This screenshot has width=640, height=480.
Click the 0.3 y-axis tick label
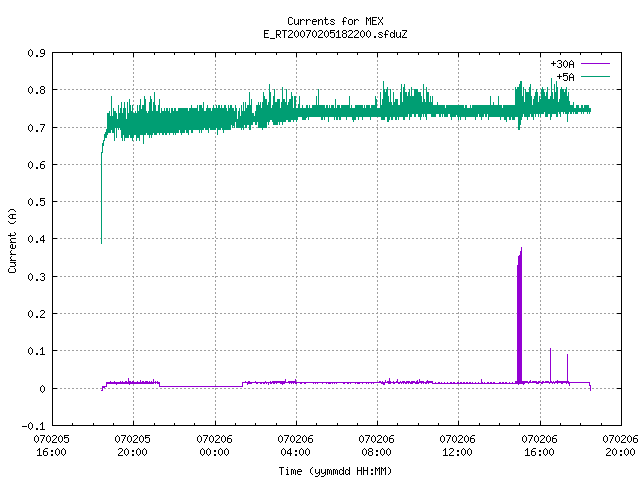pos(36,277)
